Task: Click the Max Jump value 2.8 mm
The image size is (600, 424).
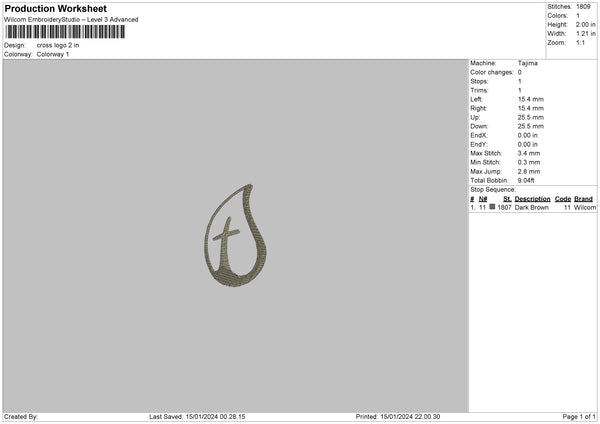Action: click(529, 172)
